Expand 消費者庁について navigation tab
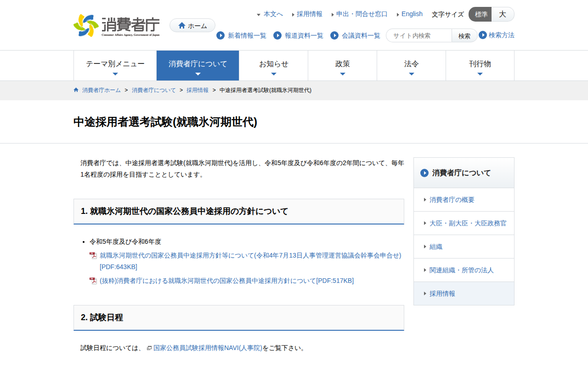588x368 pixels. click(198, 65)
